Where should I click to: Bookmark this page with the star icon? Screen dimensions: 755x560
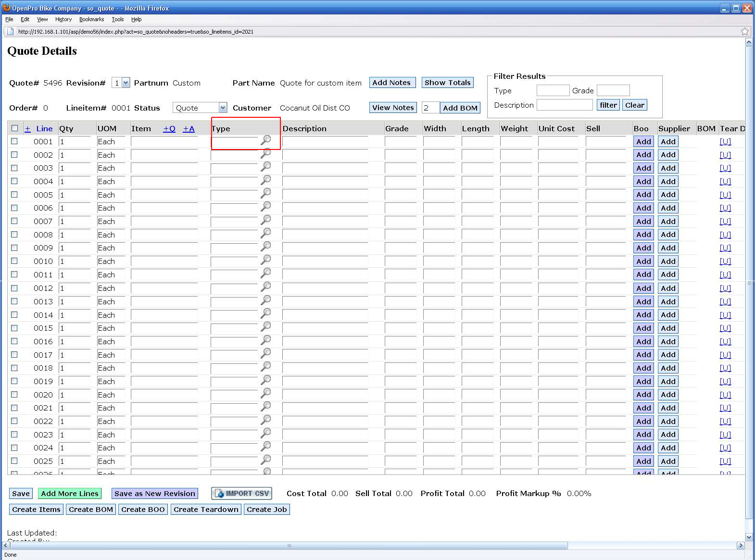(745, 31)
